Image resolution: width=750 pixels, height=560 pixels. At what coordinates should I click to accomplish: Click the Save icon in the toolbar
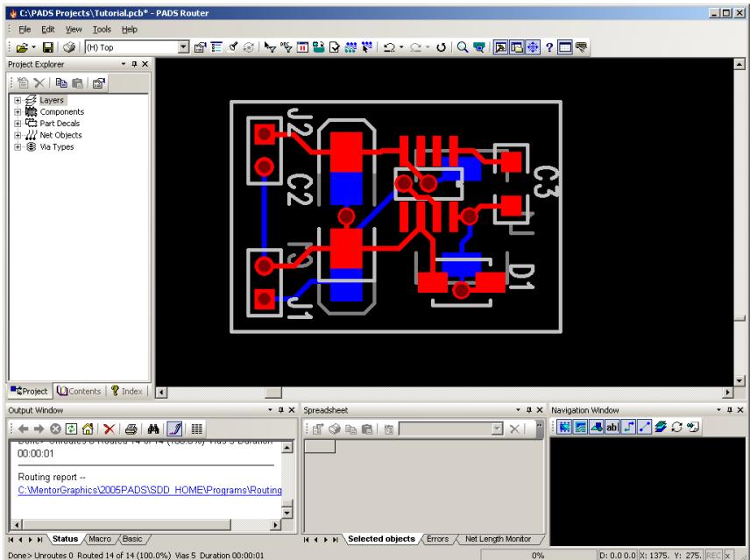[50, 47]
